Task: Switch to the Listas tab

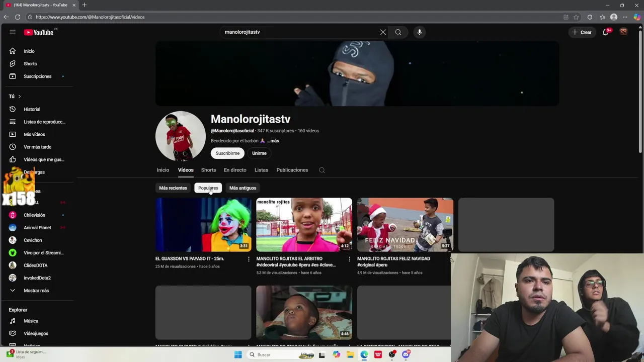Action: click(261, 170)
